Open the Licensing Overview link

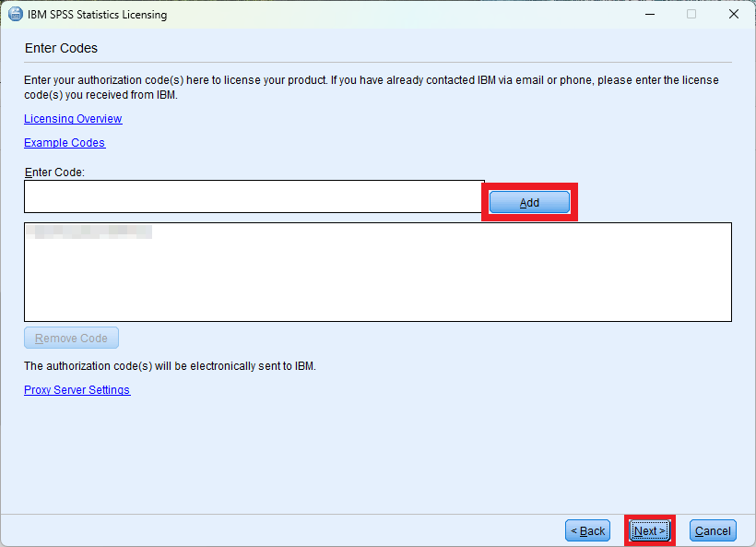(x=73, y=119)
